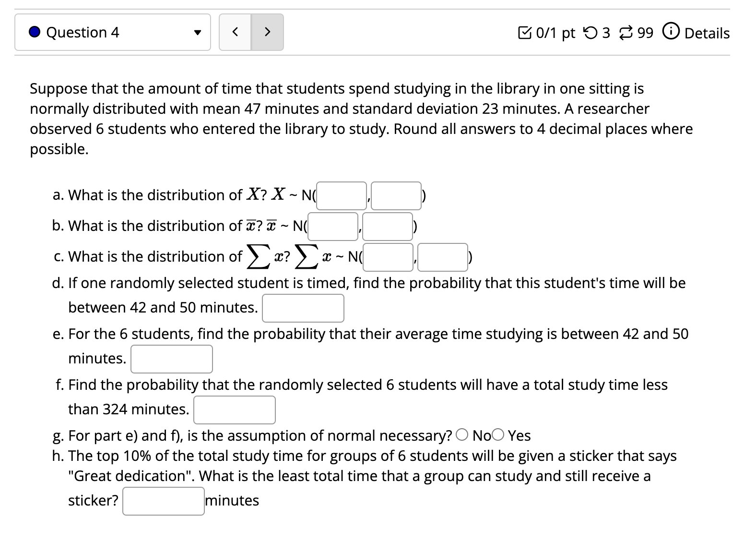Click the previous question arrow
756x554 pixels.
click(x=235, y=32)
